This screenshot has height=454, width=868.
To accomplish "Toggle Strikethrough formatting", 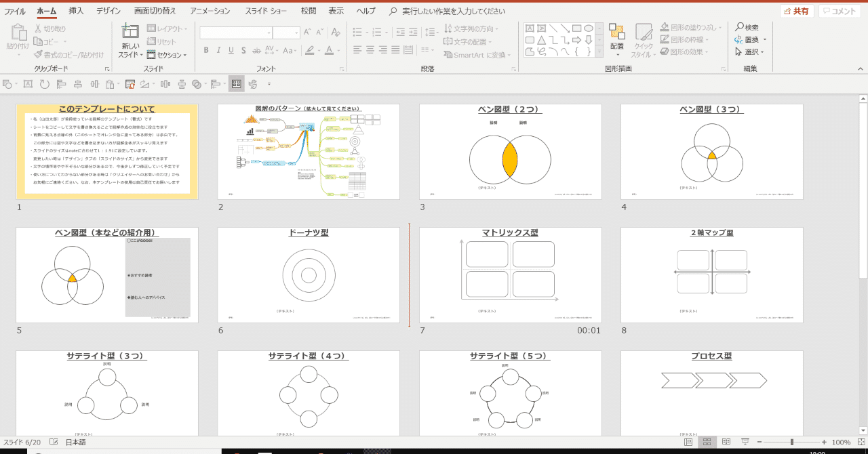I will pos(256,50).
